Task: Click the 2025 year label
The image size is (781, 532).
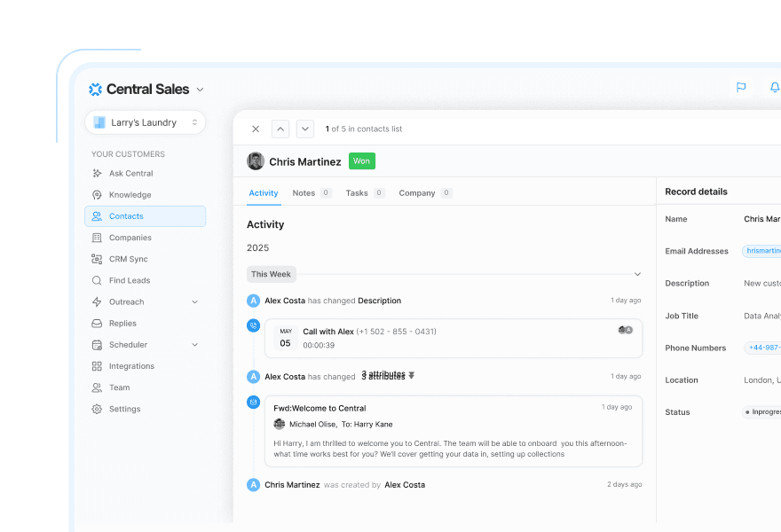Action: tap(258, 248)
